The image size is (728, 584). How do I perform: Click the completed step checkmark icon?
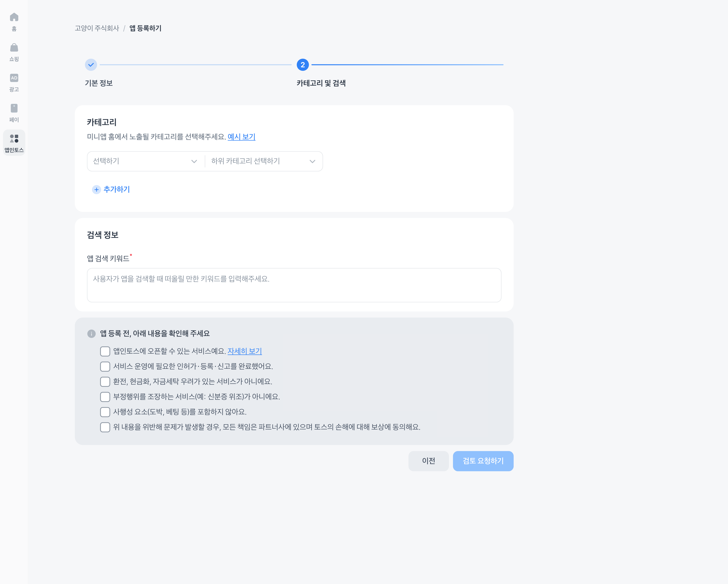pyautogui.click(x=91, y=65)
